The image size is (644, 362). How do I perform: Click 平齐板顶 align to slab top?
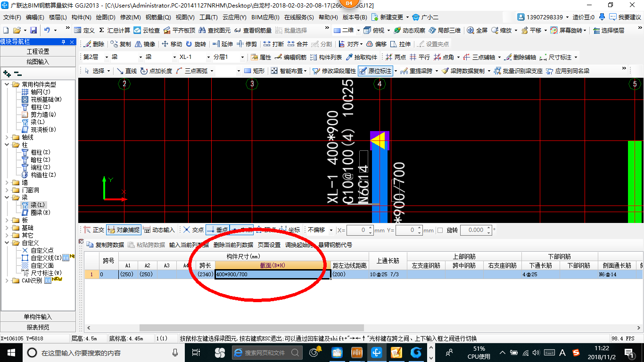click(x=179, y=30)
